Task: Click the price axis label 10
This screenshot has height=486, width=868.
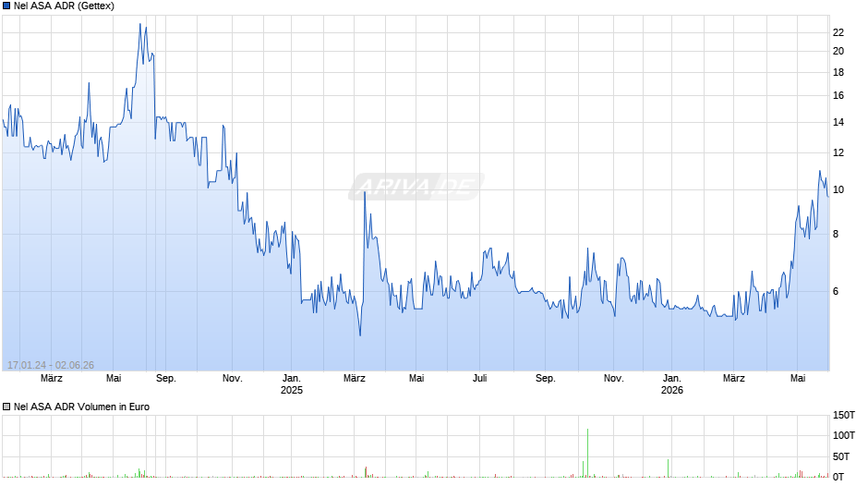Action: click(838, 189)
